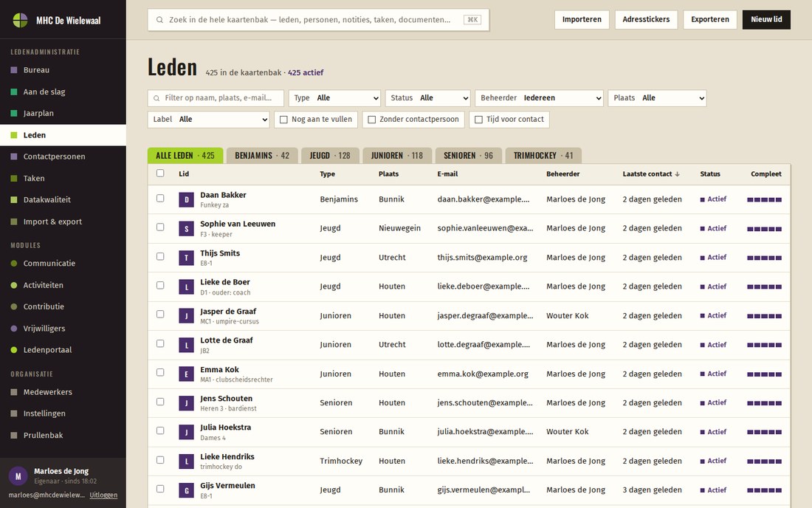Select all members with header checkbox
The height and width of the screenshot is (508, 812).
[x=160, y=174]
